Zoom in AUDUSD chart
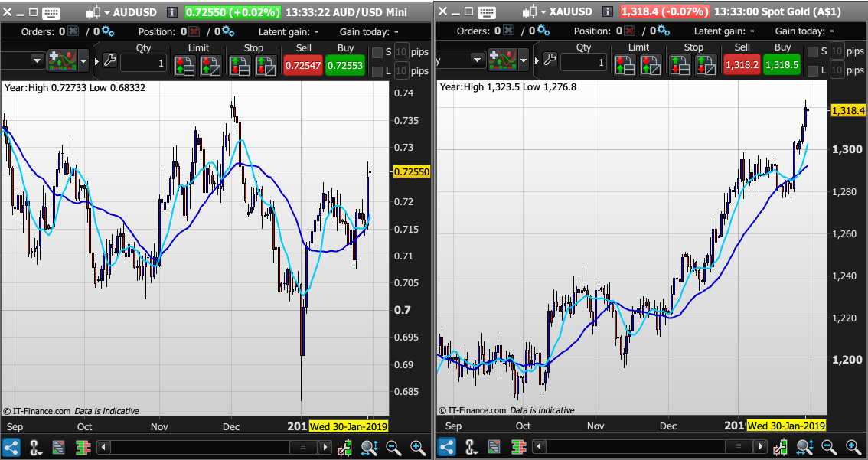The height and width of the screenshot is (460, 868). [418, 447]
